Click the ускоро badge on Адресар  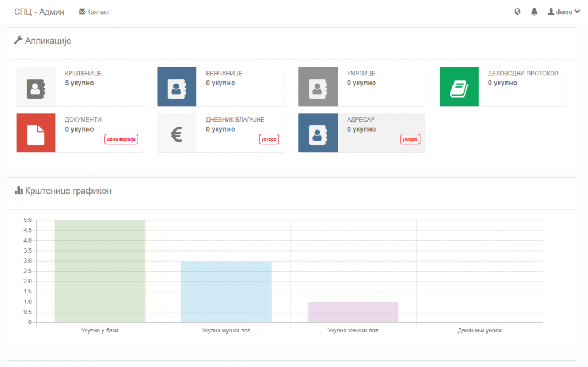point(410,139)
